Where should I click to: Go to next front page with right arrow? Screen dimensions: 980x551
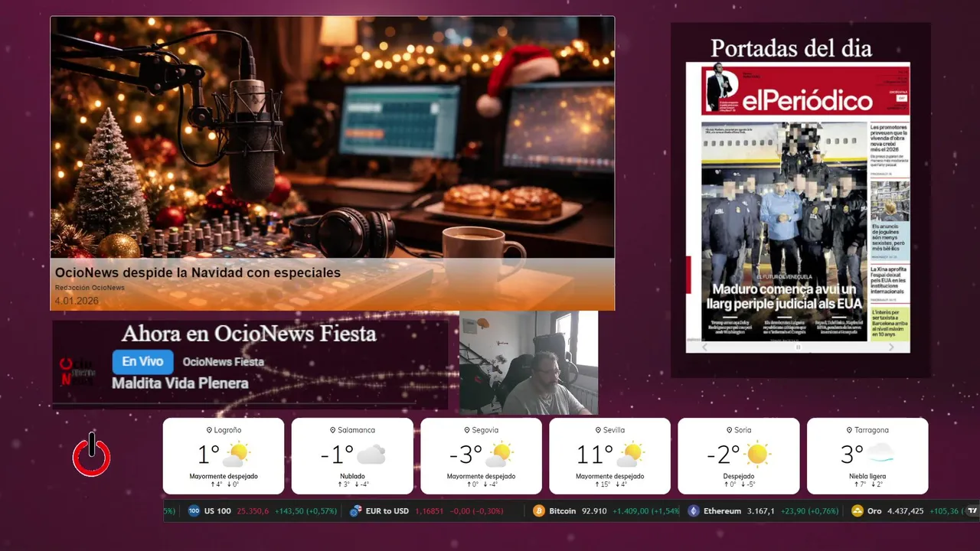coord(890,347)
